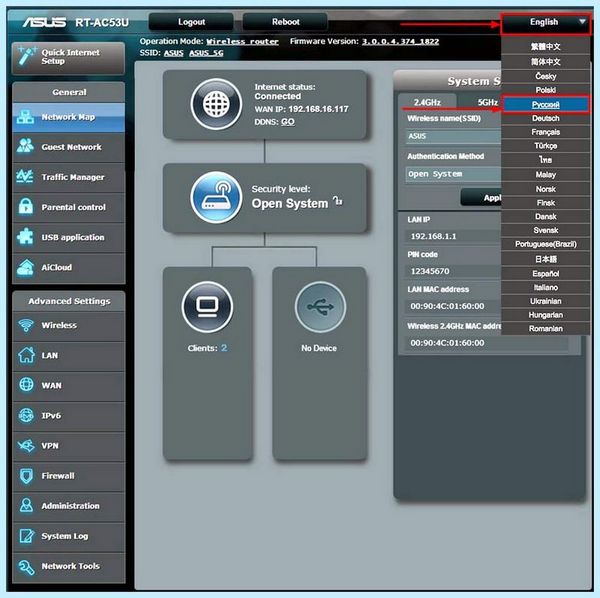Open the VPN arrows icon
Screen dimensions: 600x598
point(26,445)
